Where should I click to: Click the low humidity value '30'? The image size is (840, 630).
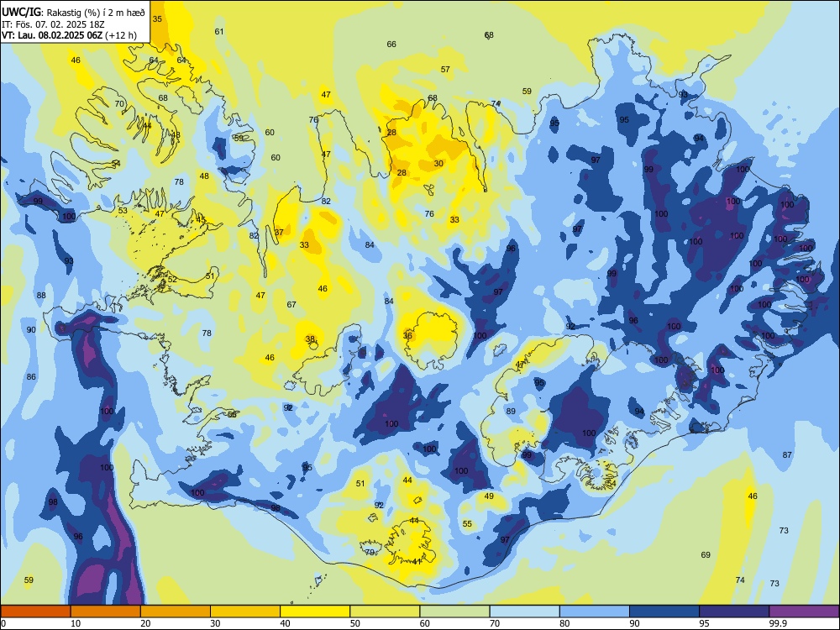438,164
